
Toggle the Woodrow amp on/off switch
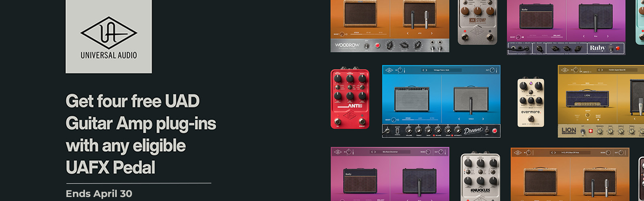pyautogui.click(x=366, y=46)
